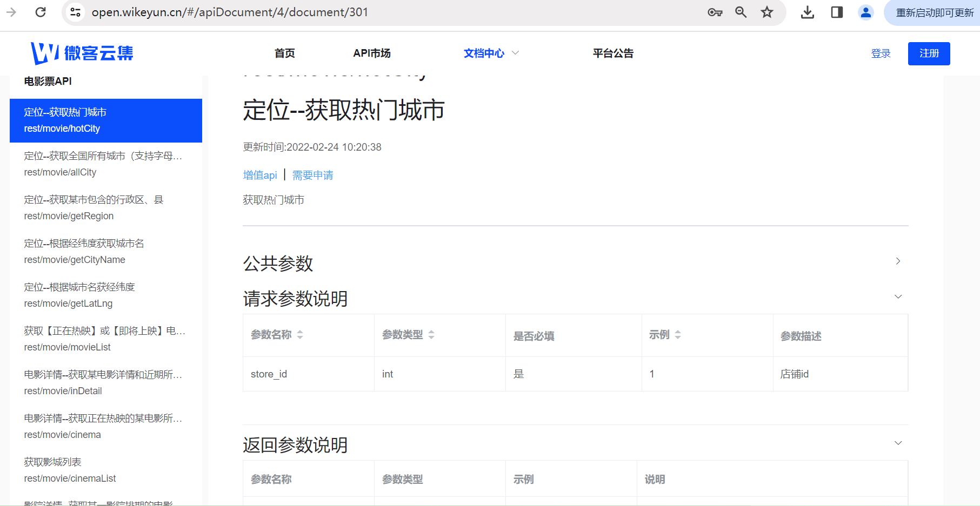Bookmark this page with the star icon
This screenshot has height=506, width=980.
[767, 12]
